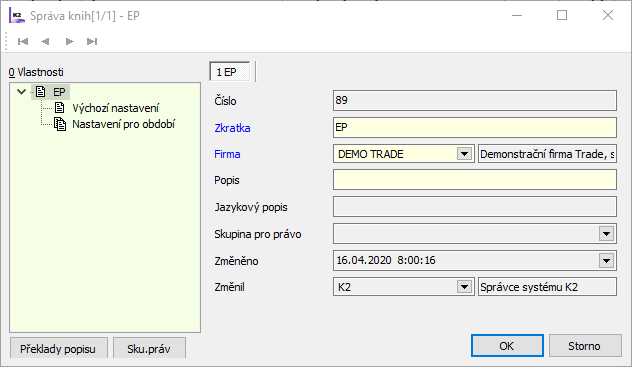Open the Skupina pro právo dropdown

[606, 234]
